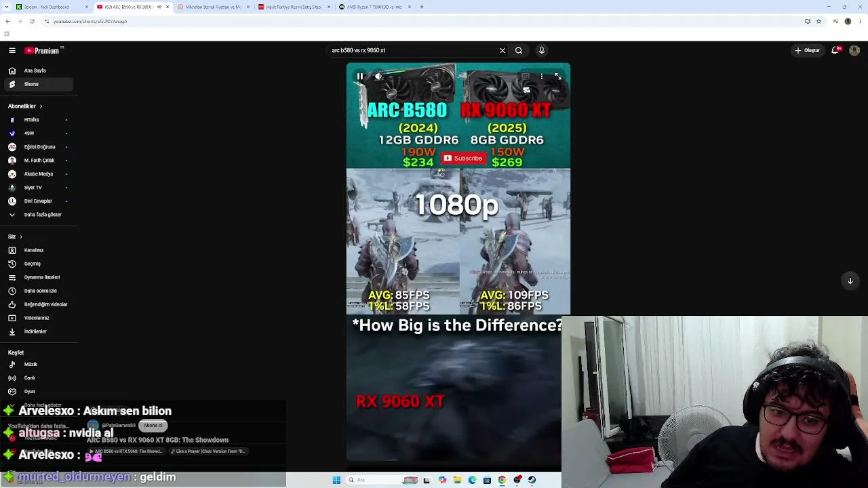
Task: Reload the current page
Action: pyautogui.click(x=32, y=21)
